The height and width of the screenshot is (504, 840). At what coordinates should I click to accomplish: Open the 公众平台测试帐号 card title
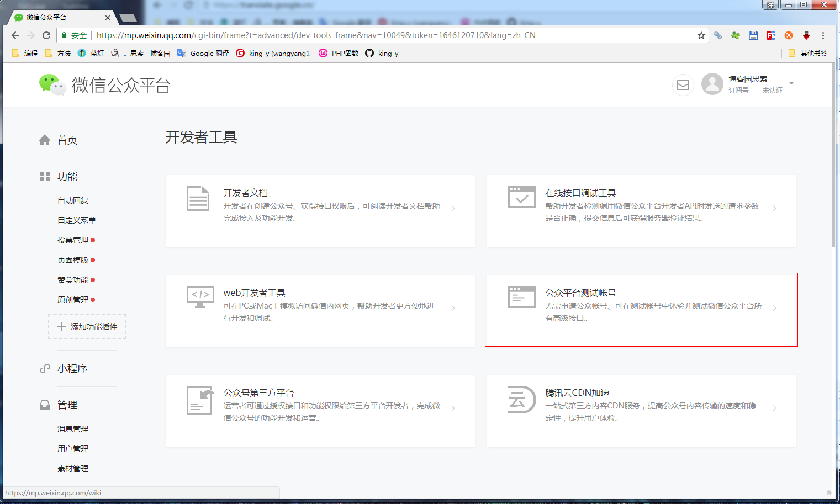coord(580,293)
